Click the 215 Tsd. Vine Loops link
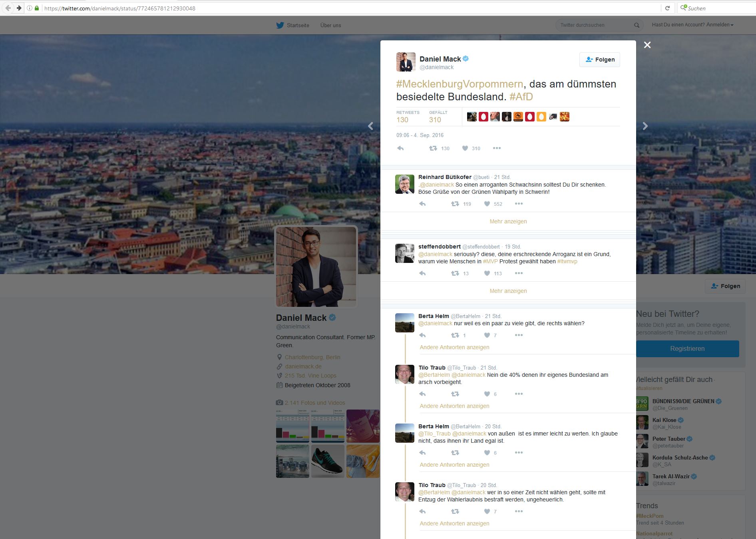 (310, 376)
